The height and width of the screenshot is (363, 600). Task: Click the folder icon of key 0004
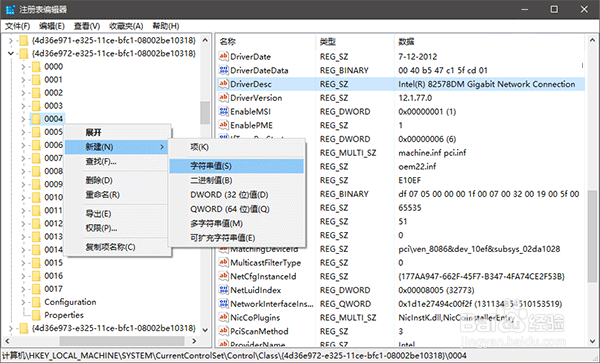click(36, 119)
